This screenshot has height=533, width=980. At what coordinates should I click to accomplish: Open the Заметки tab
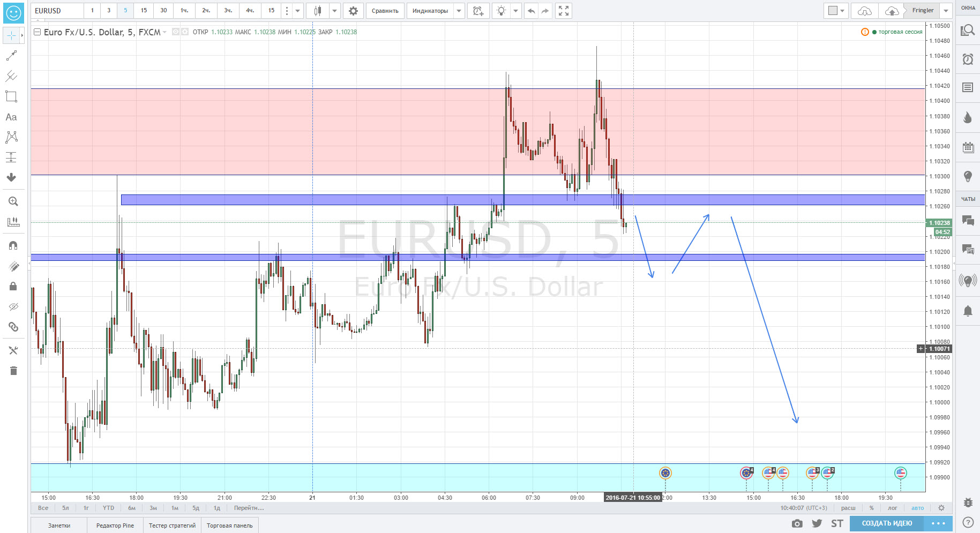click(59, 526)
